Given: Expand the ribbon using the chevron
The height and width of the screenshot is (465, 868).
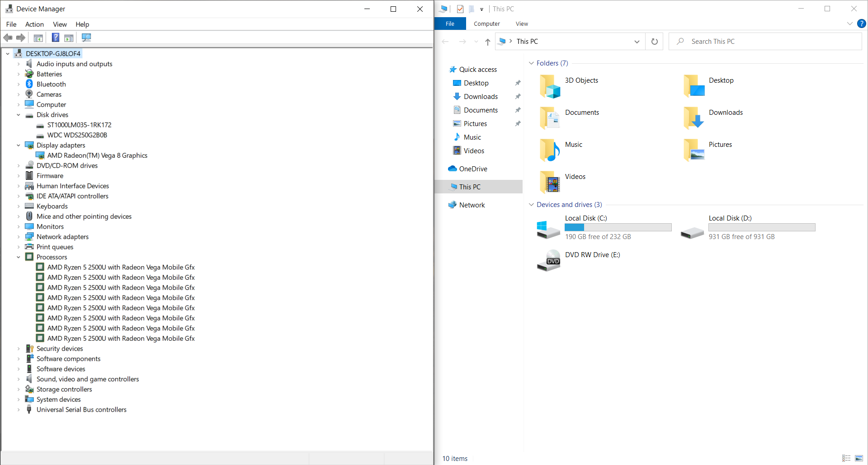Looking at the screenshot, I should click(849, 23).
